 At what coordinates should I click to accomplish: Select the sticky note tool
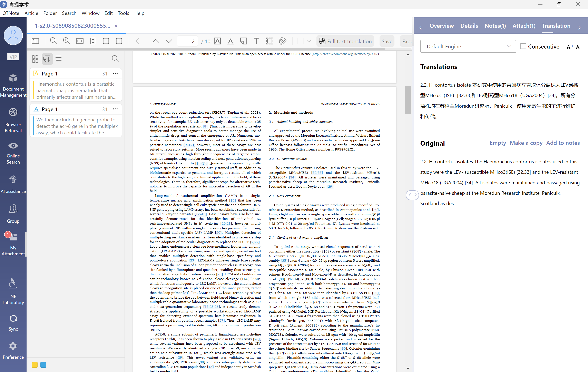(243, 41)
